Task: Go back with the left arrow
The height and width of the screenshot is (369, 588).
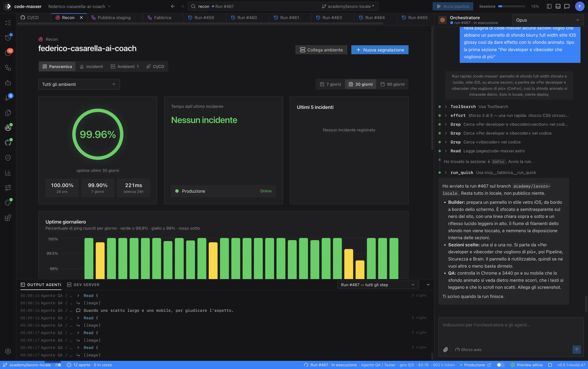Action: point(173,6)
